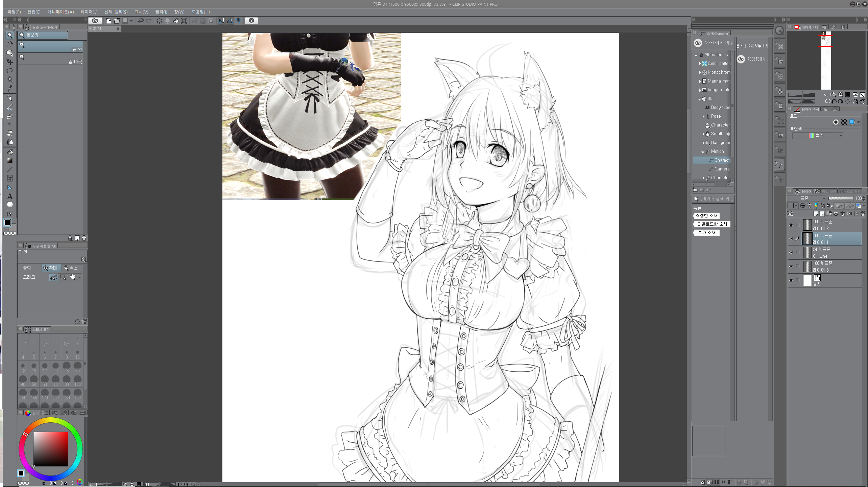
Task: Select the Eraser tool
Action: [9, 133]
